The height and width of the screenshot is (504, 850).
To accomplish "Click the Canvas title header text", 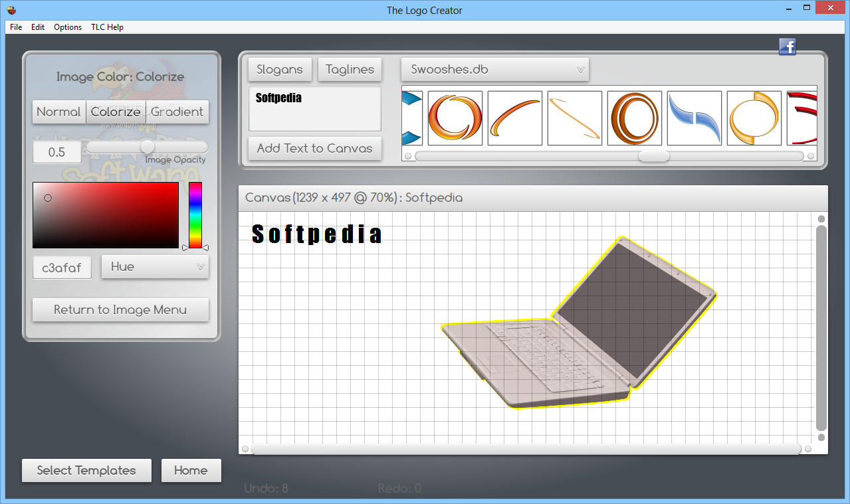I will pos(354,197).
